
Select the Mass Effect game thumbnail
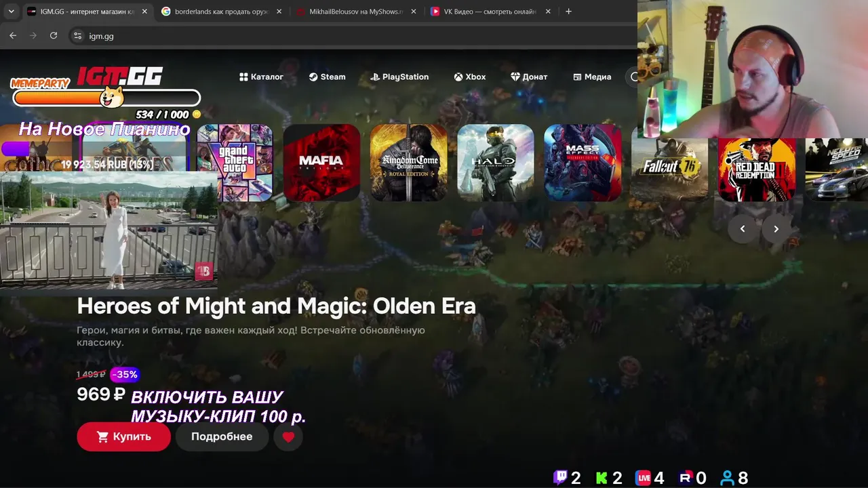coord(583,163)
